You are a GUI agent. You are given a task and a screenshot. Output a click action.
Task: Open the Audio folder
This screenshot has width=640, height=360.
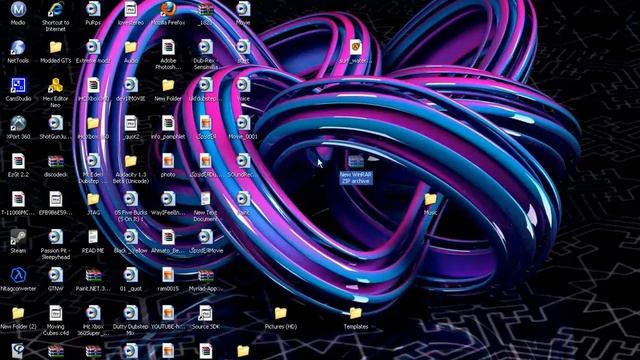[131, 47]
